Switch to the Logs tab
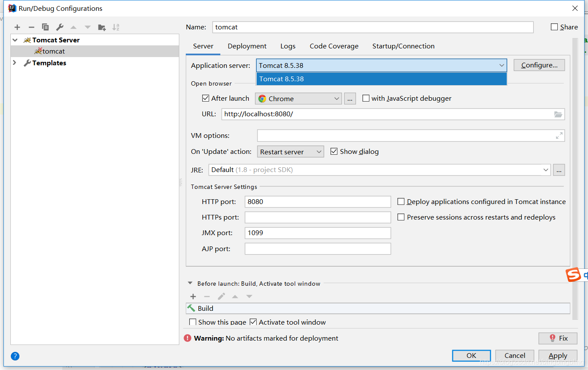588x370 pixels. point(288,46)
